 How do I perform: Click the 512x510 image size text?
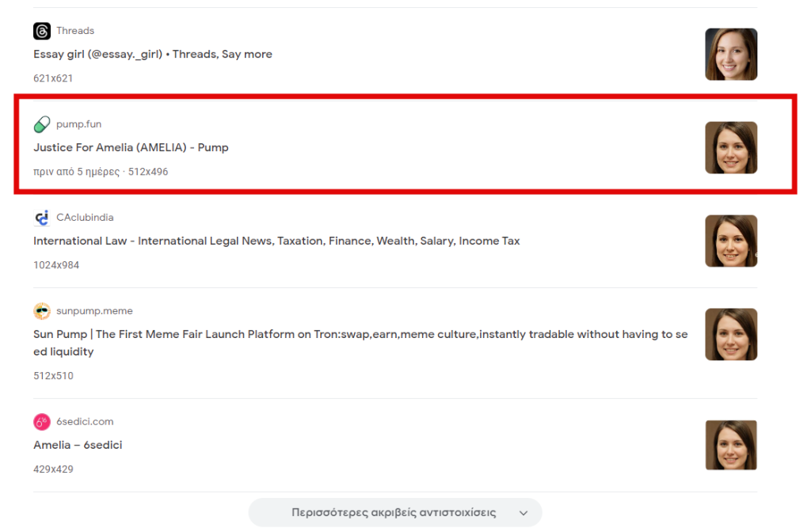point(53,376)
